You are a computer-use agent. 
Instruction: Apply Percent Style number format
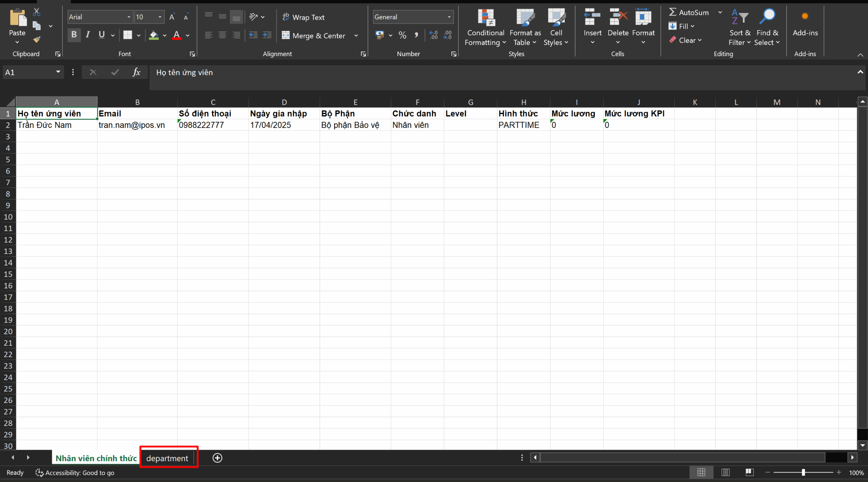(x=402, y=35)
